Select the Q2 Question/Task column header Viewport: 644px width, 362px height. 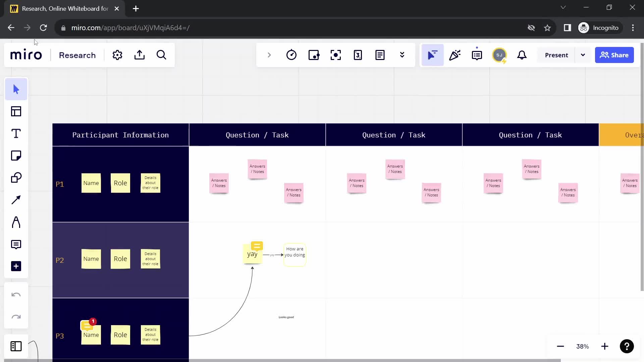(x=394, y=135)
